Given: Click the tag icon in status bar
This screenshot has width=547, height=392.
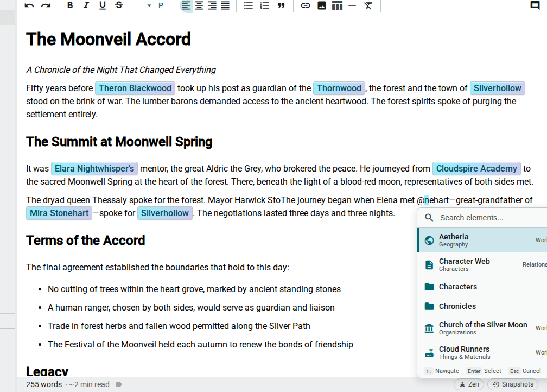Looking at the screenshot, I should [119, 384].
